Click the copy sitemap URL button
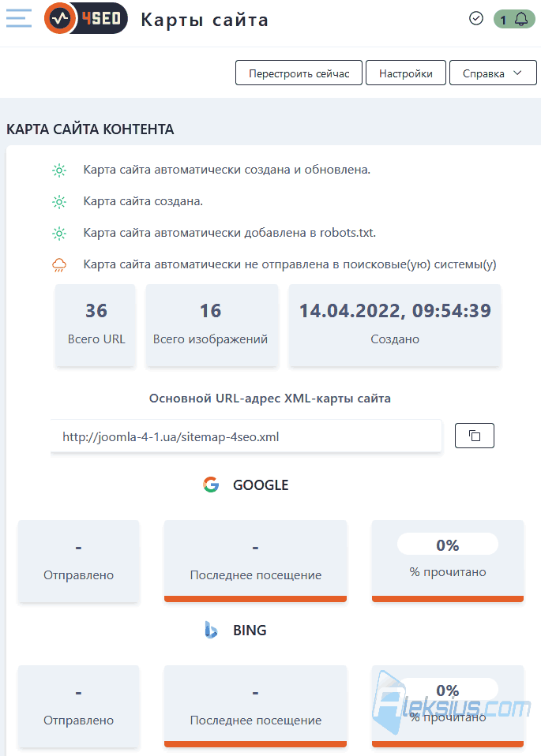Screen dimensions: 541x756 click(475, 436)
